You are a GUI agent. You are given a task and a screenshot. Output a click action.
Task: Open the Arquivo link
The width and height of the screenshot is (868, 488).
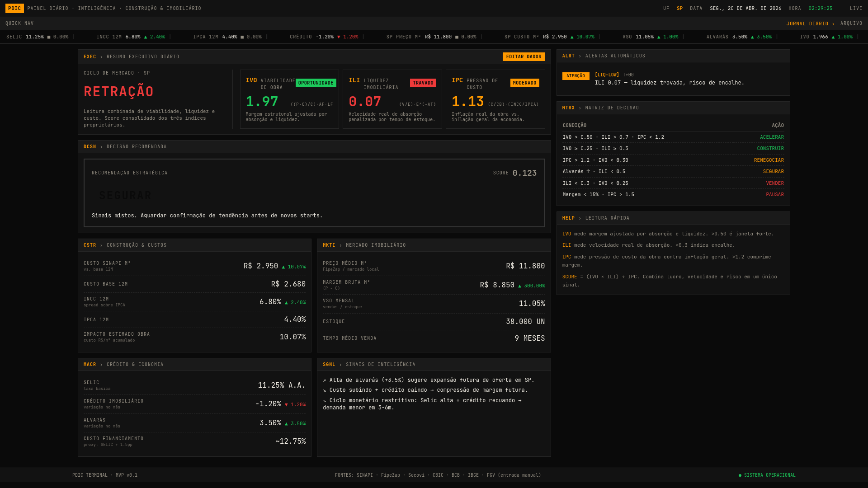tap(851, 23)
